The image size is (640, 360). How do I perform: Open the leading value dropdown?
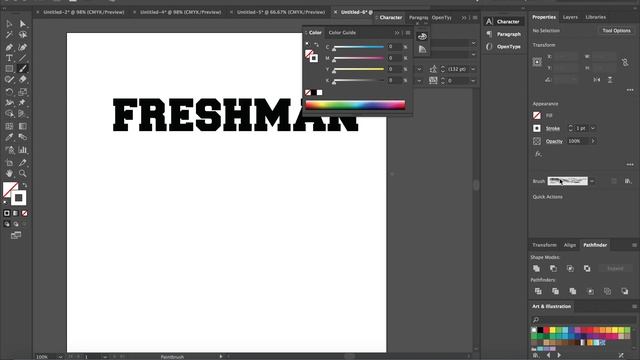click(473, 69)
